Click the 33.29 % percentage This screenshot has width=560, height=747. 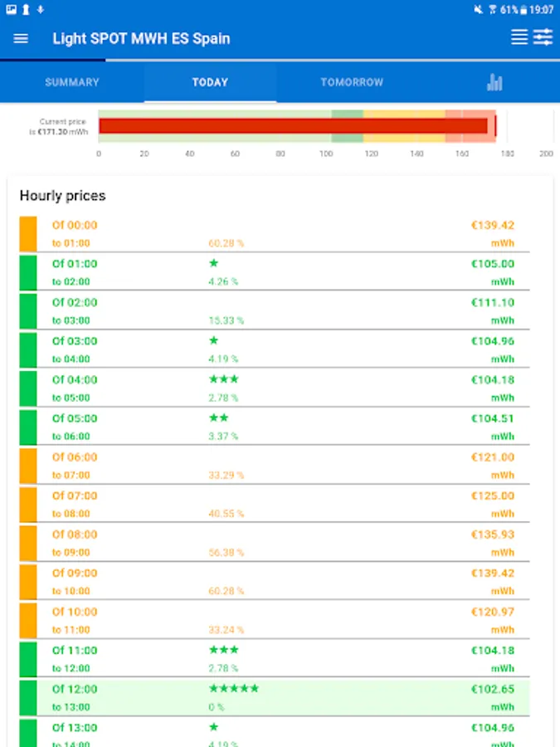click(x=226, y=476)
